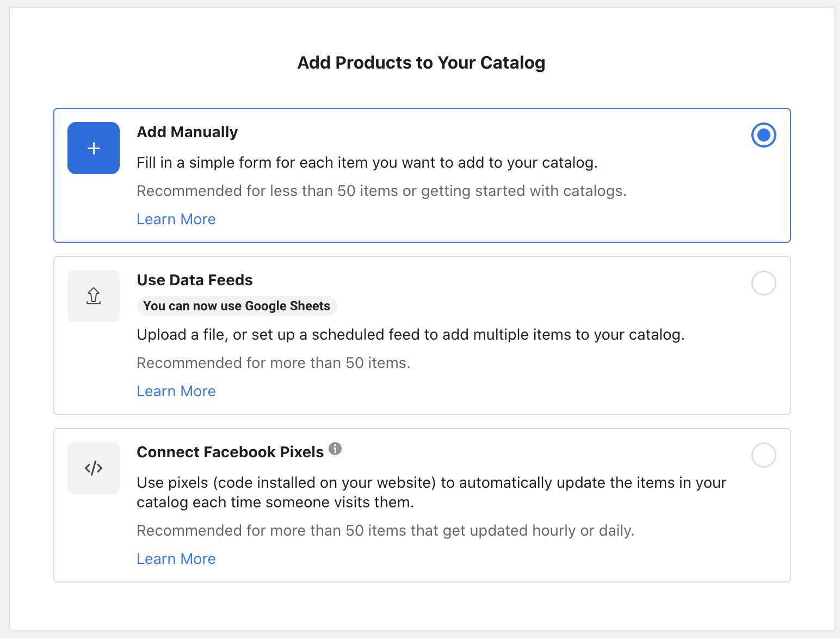Click the upload arrow icon for Data Feeds
This screenshot has width=840, height=638.
coord(94,296)
